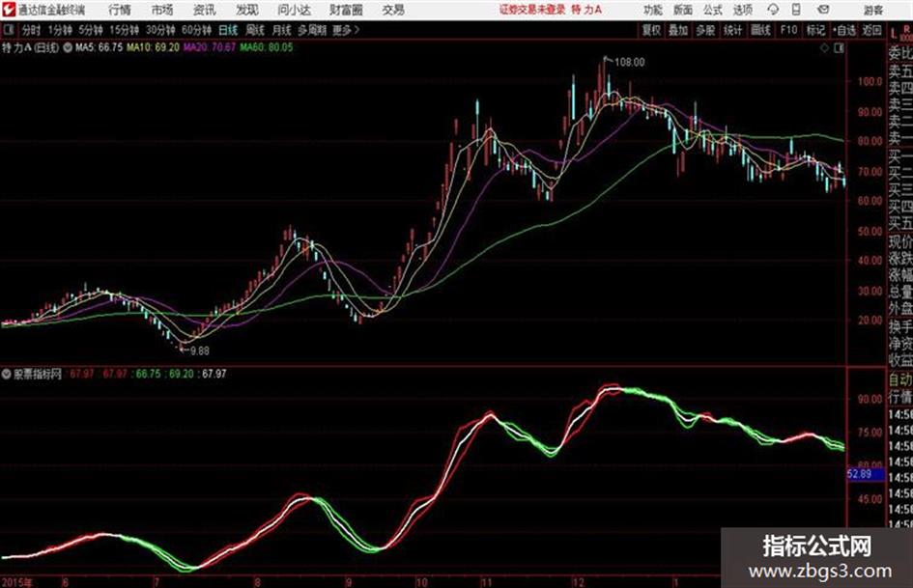Click the MA20: 70.67 indicator label
Viewport: 913px width, 588px height.
pos(210,47)
